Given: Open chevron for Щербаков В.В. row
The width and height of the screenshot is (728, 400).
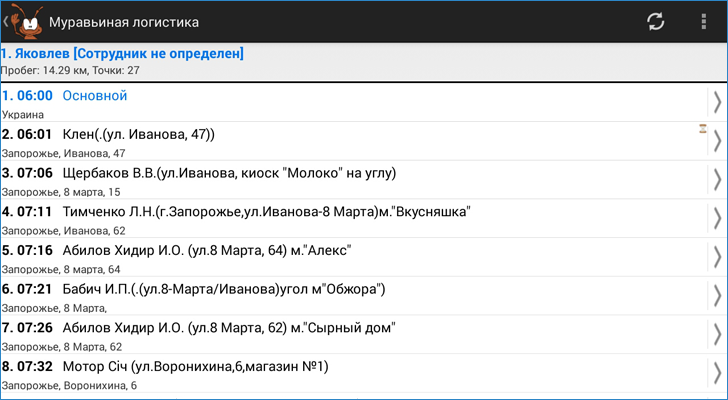Looking at the screenshot, I should click(717, 180).
